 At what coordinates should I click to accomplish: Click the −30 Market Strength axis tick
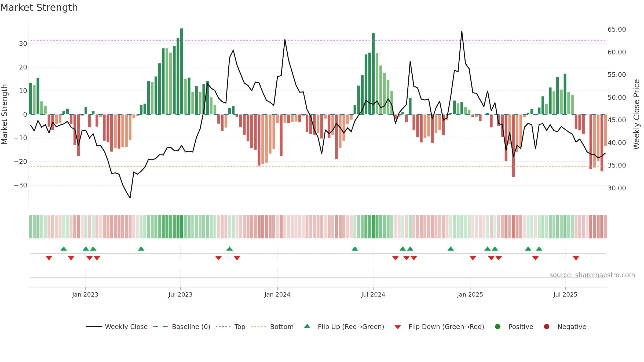point(21,185)
